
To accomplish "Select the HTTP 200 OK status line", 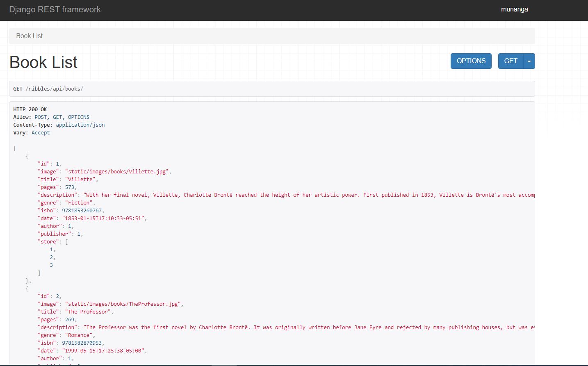I will click(x=30, y=109).
